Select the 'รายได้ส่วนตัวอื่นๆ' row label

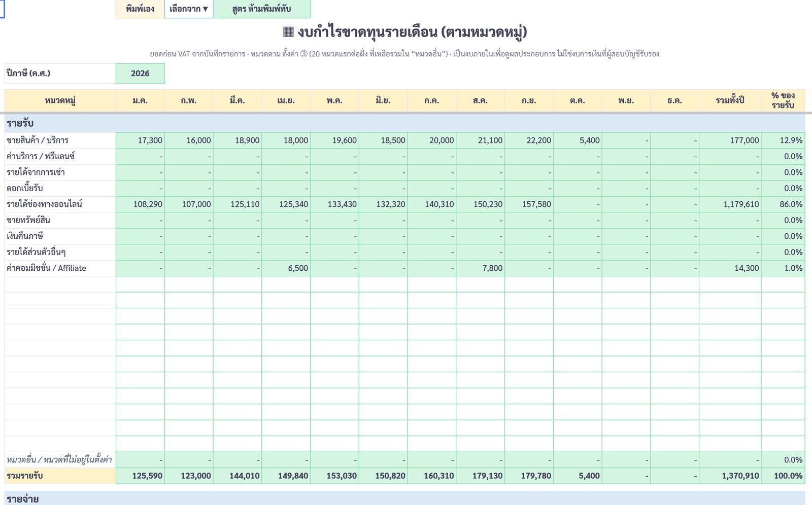(60, 252)
